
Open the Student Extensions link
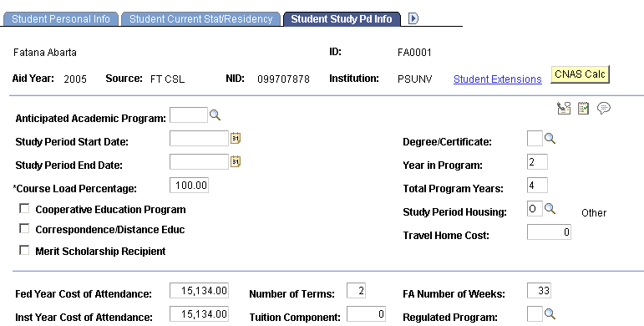(x=497, y=79)
